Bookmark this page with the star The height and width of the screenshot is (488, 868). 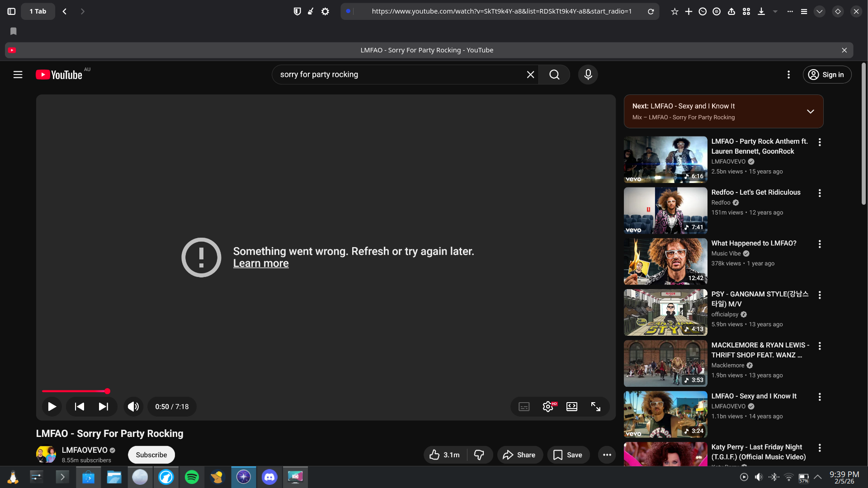click(675, 11)
